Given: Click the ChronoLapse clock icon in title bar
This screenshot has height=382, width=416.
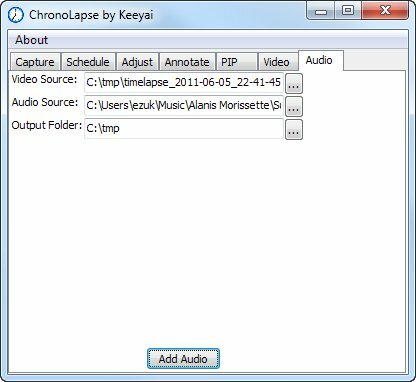Looking at the screenshot, I should click(x=16, y=15).
